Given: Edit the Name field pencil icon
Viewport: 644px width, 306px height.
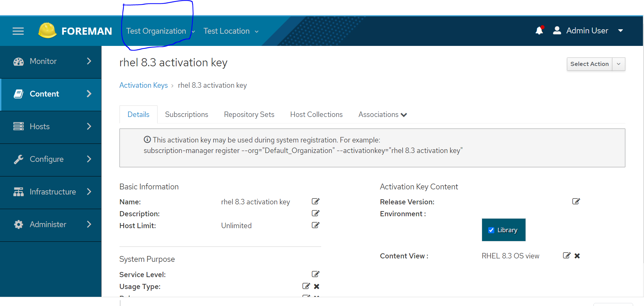Looking at the screenshot, I should coord(315,201).
